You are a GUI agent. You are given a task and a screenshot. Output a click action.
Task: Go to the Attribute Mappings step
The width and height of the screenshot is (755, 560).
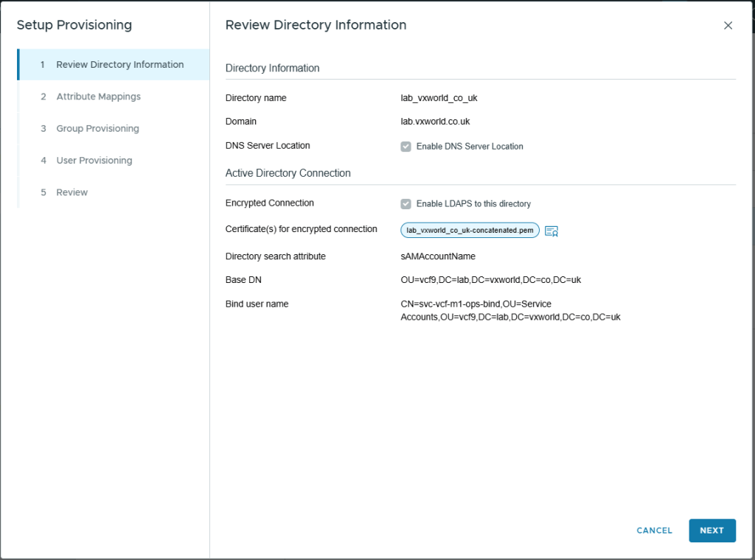point(98,97)
